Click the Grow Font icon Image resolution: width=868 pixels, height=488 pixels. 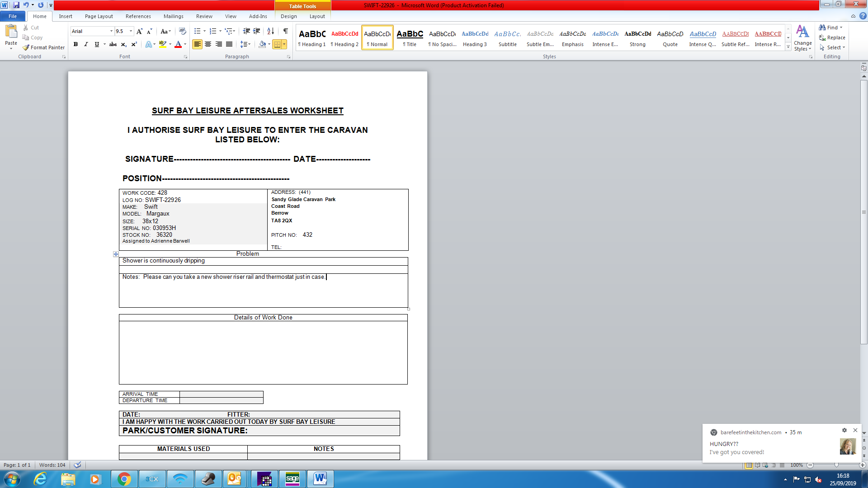(139, 31)
